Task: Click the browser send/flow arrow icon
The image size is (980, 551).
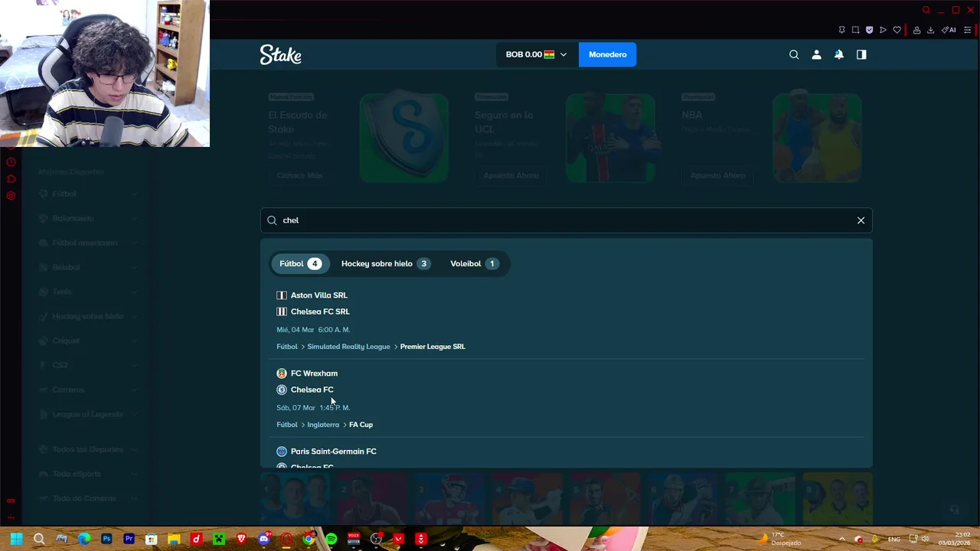Action: [x=883, y=30]
